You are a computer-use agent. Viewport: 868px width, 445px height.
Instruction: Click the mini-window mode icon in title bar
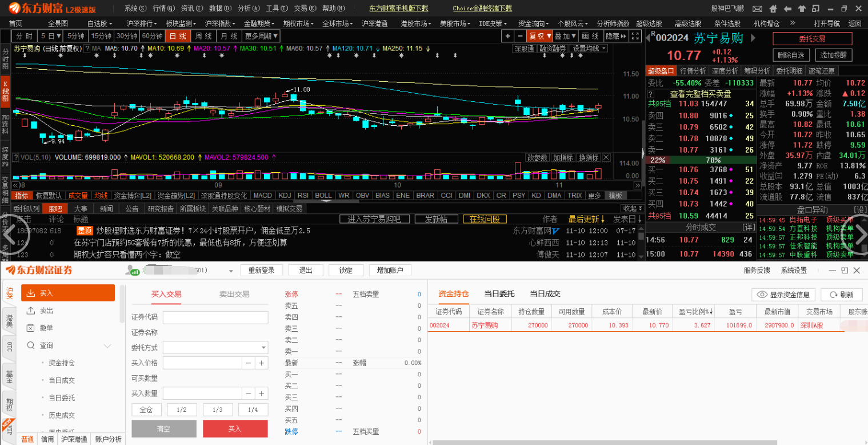pos(815,9)
